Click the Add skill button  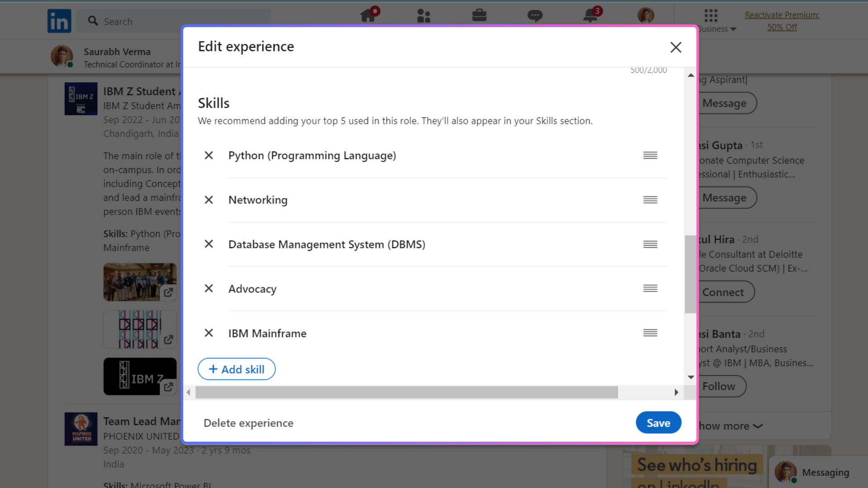(236, 369)
